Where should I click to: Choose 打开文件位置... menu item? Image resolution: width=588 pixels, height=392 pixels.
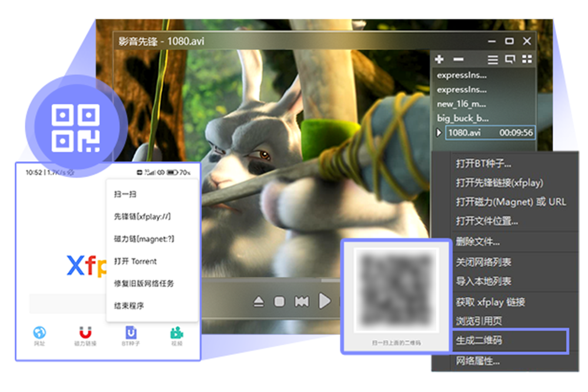(487, 221)
